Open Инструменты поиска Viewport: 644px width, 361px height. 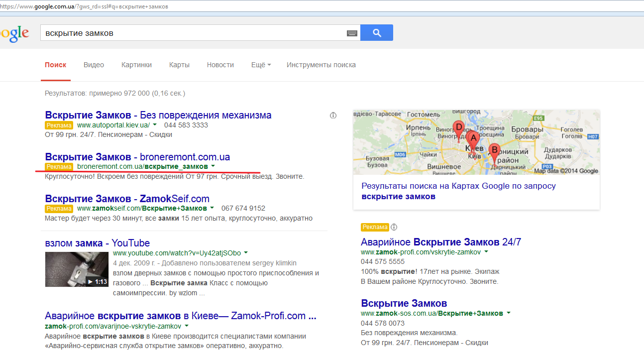(x=321, y=65)
